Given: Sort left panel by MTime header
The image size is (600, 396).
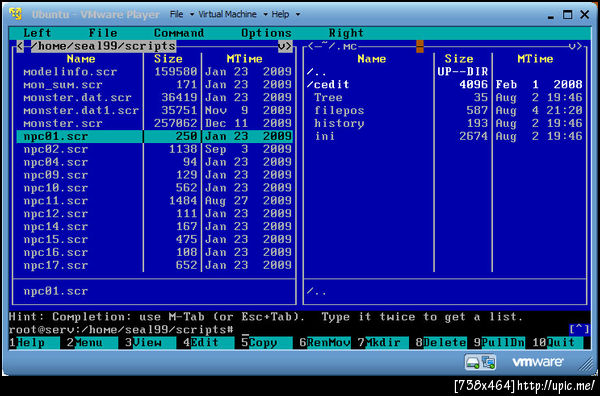Looking at the screenshot, I should tap(245, 59).
